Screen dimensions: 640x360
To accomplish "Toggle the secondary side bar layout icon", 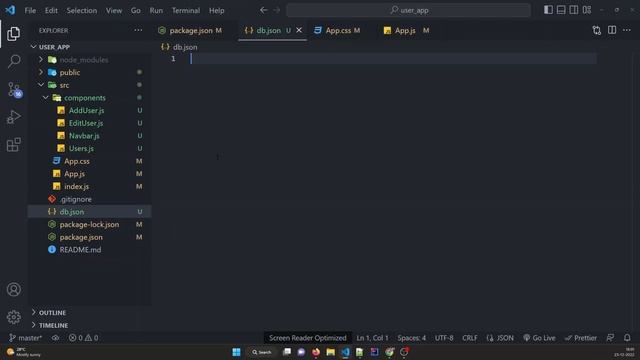I will pyautogui.click(x=573, y=10).
